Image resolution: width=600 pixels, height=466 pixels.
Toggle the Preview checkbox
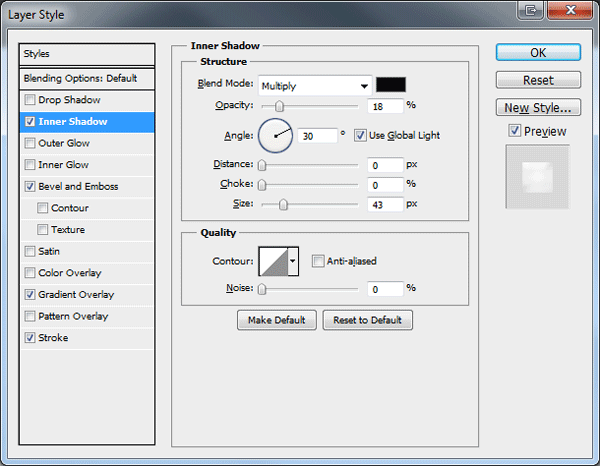(x=515, y=131)
